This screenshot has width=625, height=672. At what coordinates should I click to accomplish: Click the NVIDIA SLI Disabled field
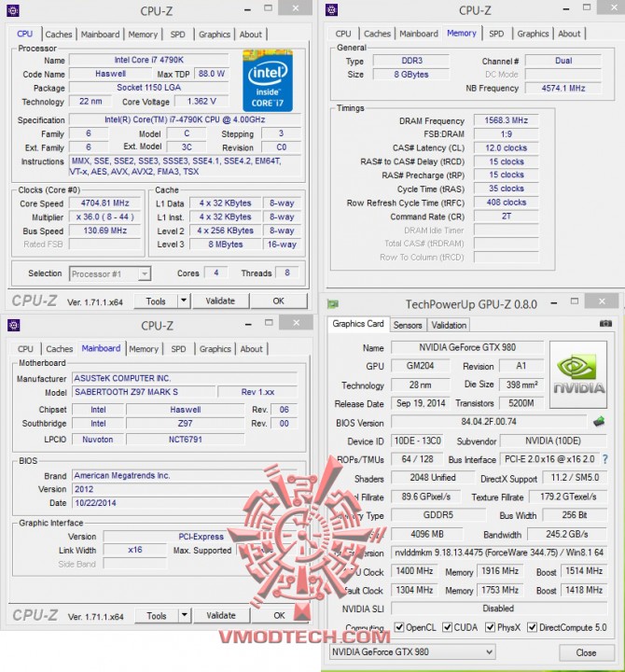pos(499,609)
